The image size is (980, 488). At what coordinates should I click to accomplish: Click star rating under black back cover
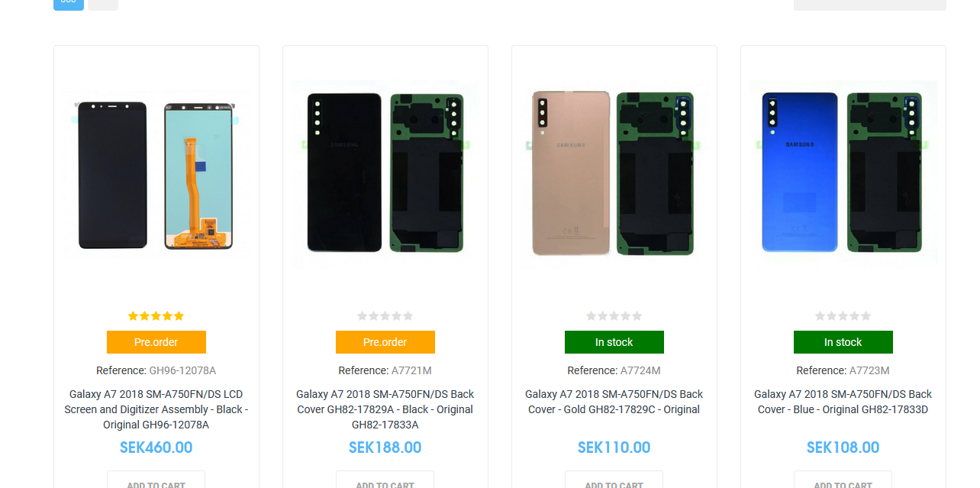(385, 316)
